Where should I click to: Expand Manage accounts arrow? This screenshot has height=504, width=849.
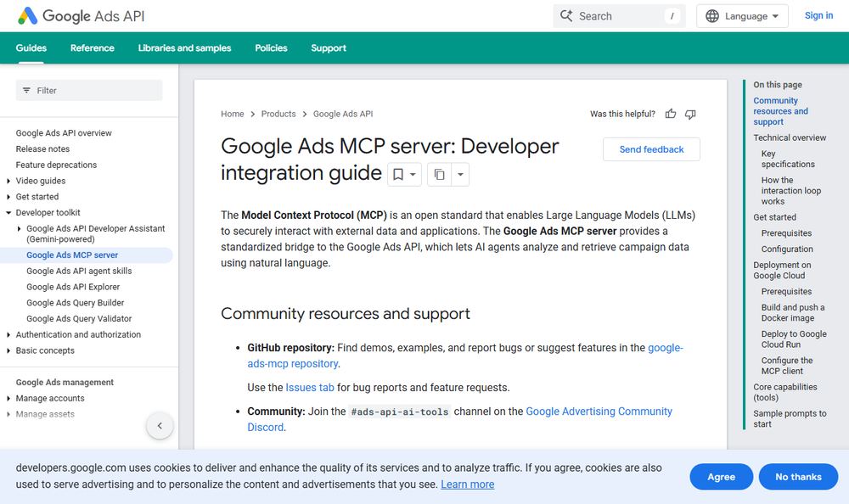(8, 398)
